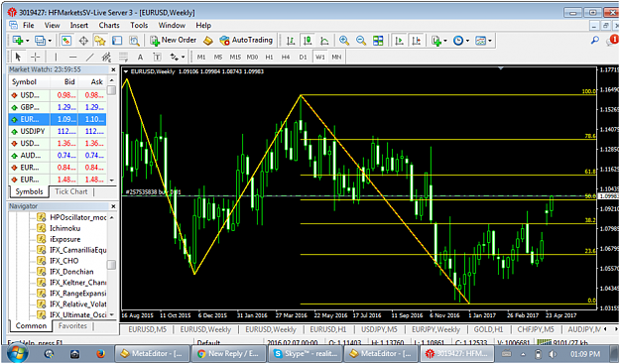Screen dimensions: 620x364
Task: Select IFX_Donchian in Navigator
Action: (x=71, y=272)
